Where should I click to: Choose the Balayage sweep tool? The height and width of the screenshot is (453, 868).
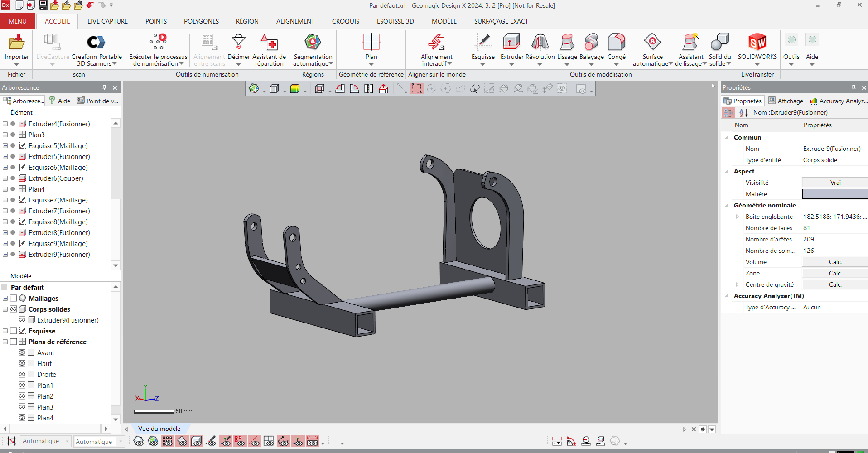click(x=592, y=42)
